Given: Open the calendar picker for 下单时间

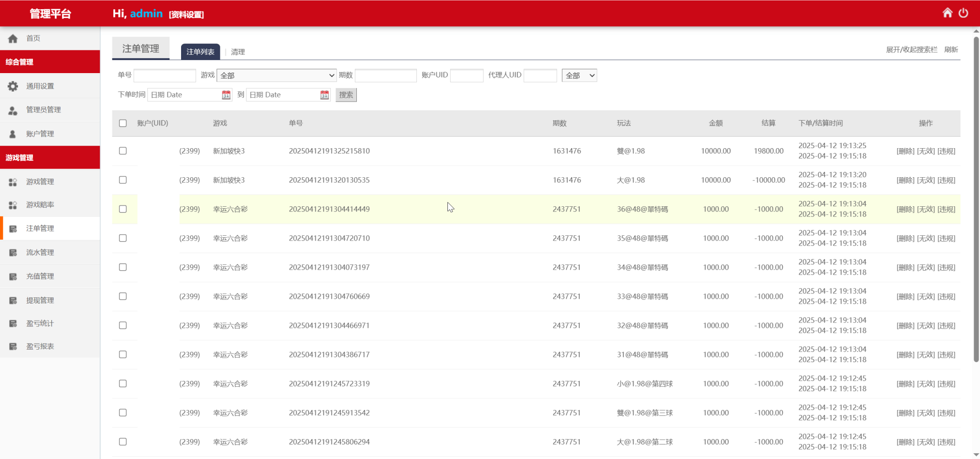Looking at the screenshot, I should tap(226, 94).
